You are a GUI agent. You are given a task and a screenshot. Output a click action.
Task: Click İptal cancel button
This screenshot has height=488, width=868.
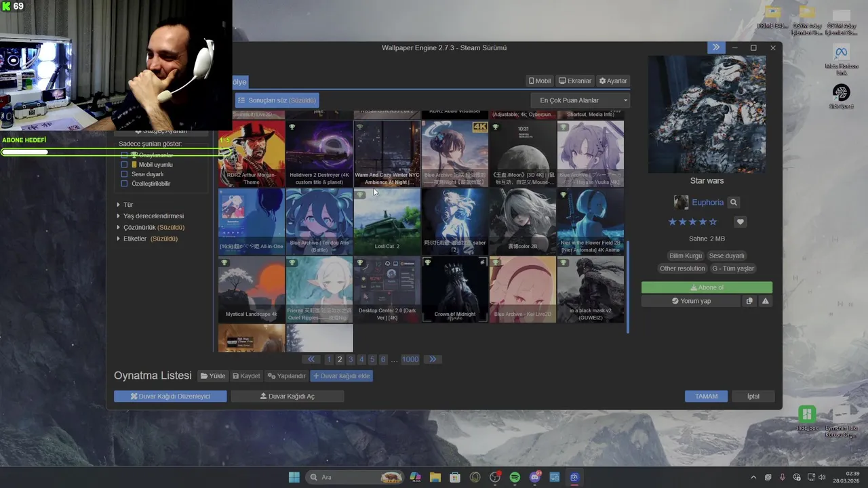pyautogui.click(x=753, y=396)
